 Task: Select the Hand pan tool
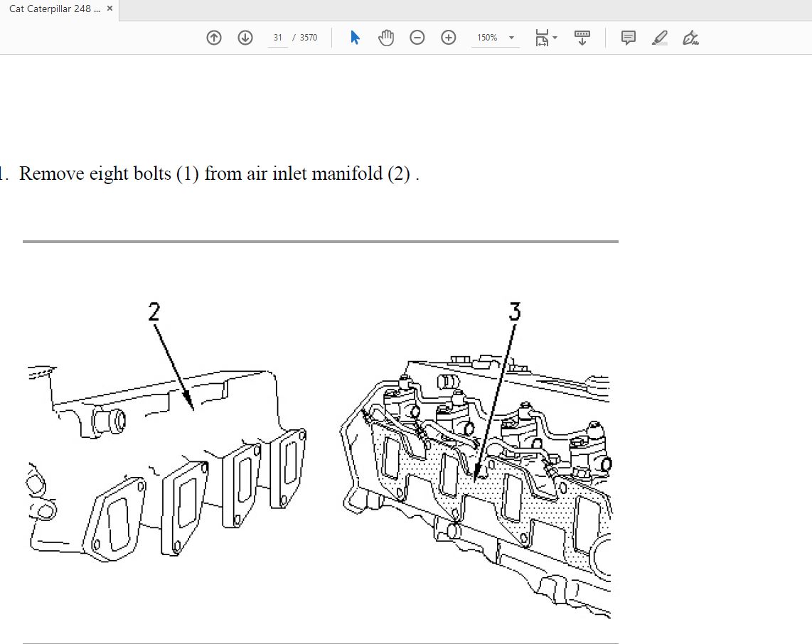(x=386, y=38)
